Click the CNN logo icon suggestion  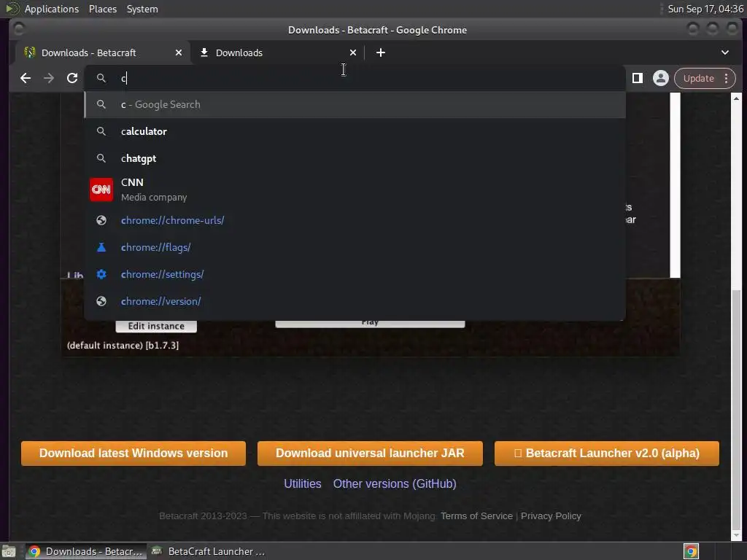(x=101, y=190)
